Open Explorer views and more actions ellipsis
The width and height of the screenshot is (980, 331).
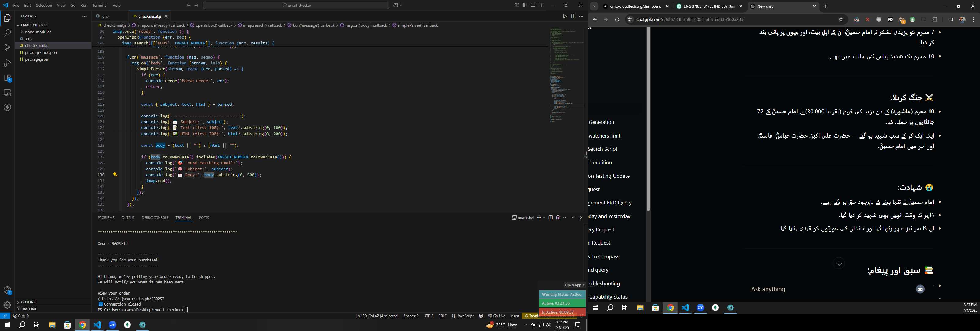[85, 16]
